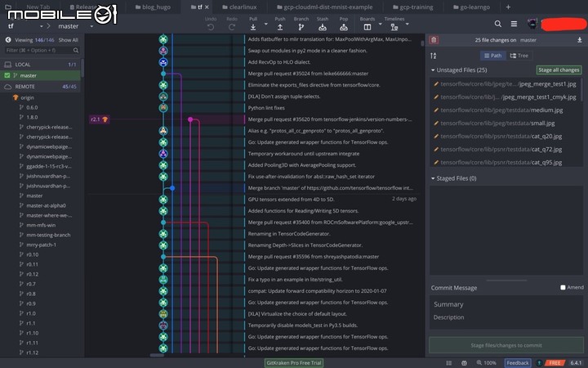The width and height of the screenshot is (588, 368).
Task: Select commit 'GPU tensors extended from 4D to 5D.'
Action: click(291, 200)
